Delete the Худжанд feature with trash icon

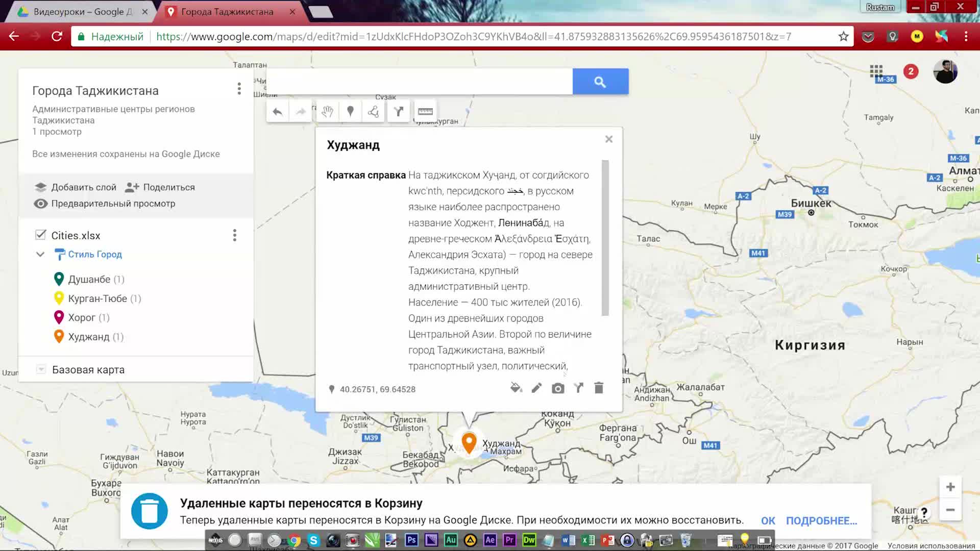point(599,388)
